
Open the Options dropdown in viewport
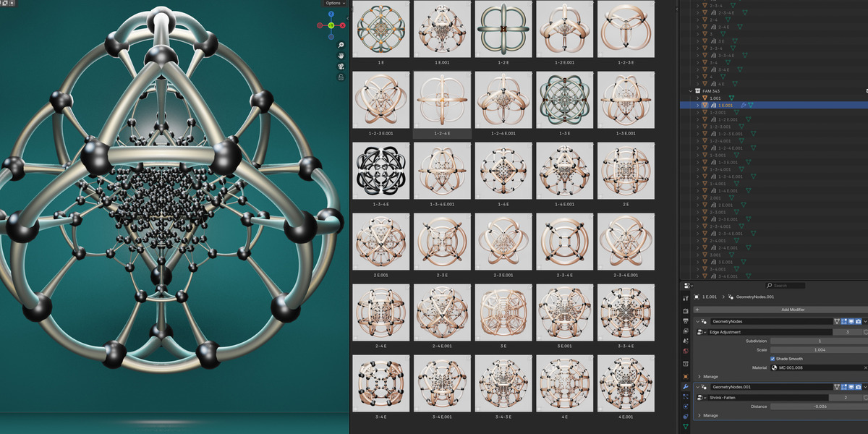(336, 4)
